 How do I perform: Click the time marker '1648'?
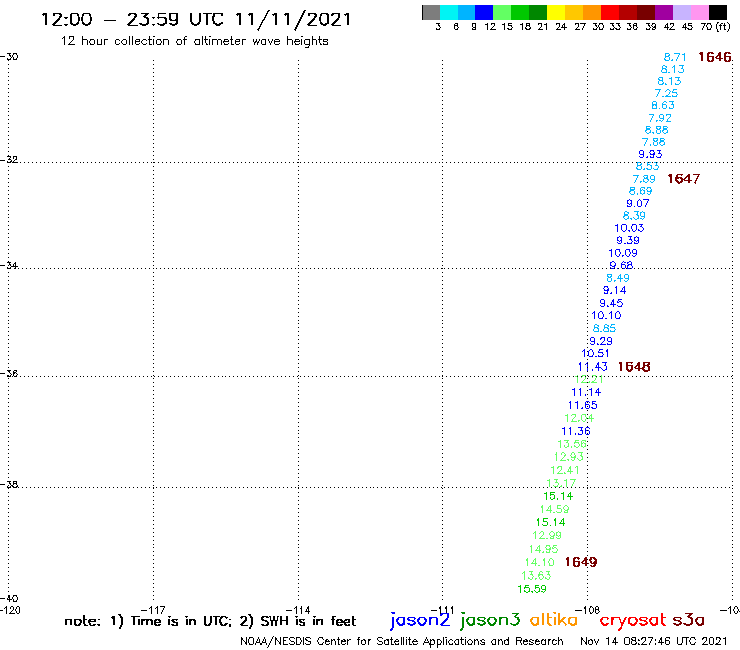pos(634,366)
